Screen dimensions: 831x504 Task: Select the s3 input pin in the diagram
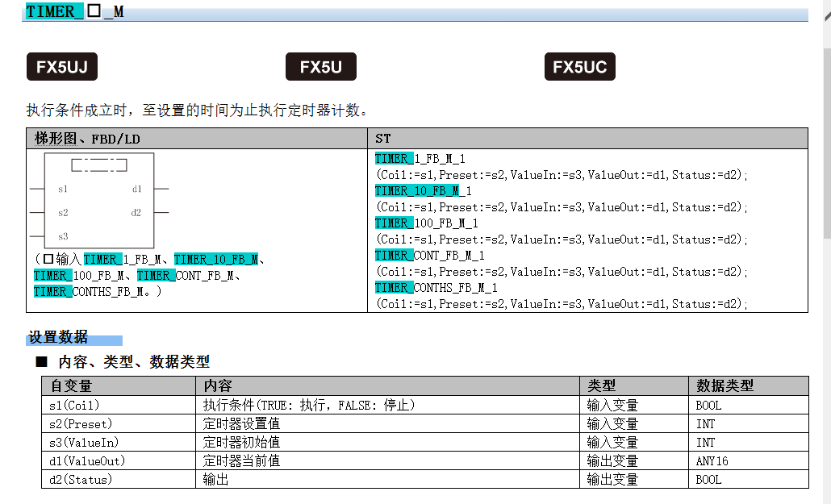coord(63,236)
